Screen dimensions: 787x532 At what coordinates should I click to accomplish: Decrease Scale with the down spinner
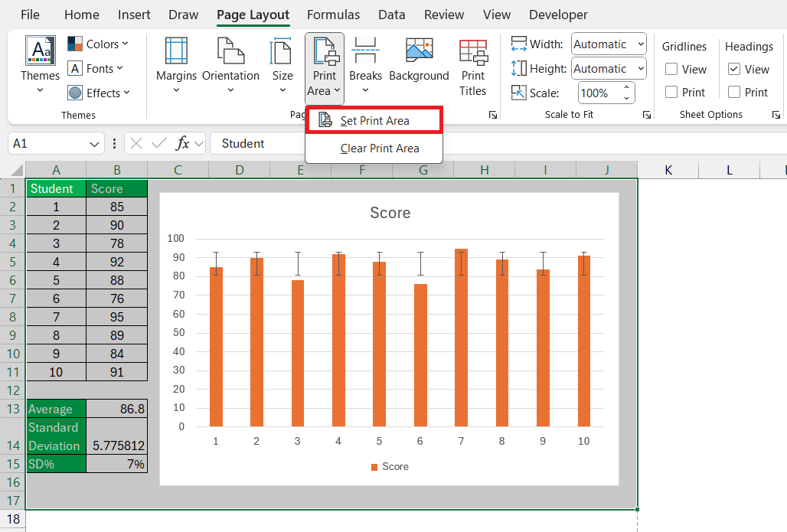pyautogui.click(x=627, y=99)
